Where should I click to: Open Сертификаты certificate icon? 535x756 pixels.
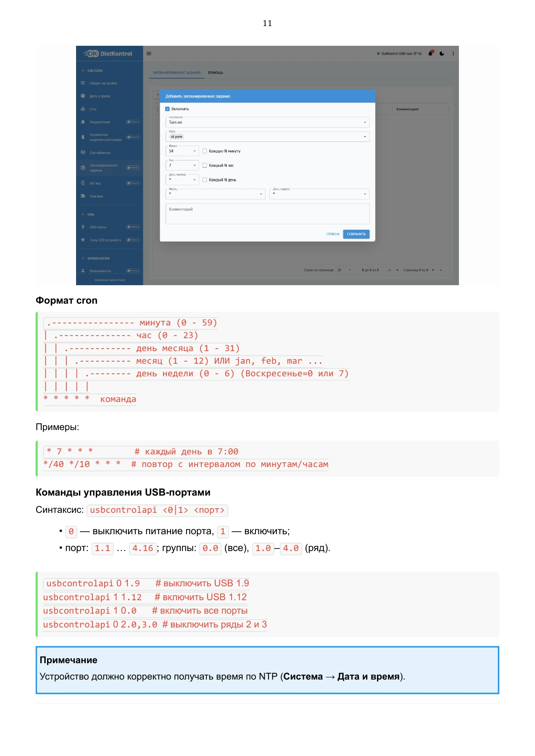point(83,153)
